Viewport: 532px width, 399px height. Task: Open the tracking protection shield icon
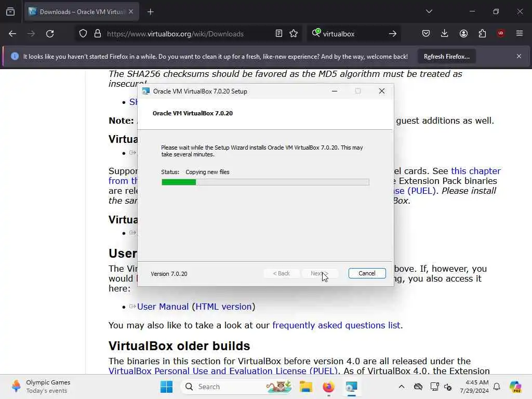coord(83,34)
